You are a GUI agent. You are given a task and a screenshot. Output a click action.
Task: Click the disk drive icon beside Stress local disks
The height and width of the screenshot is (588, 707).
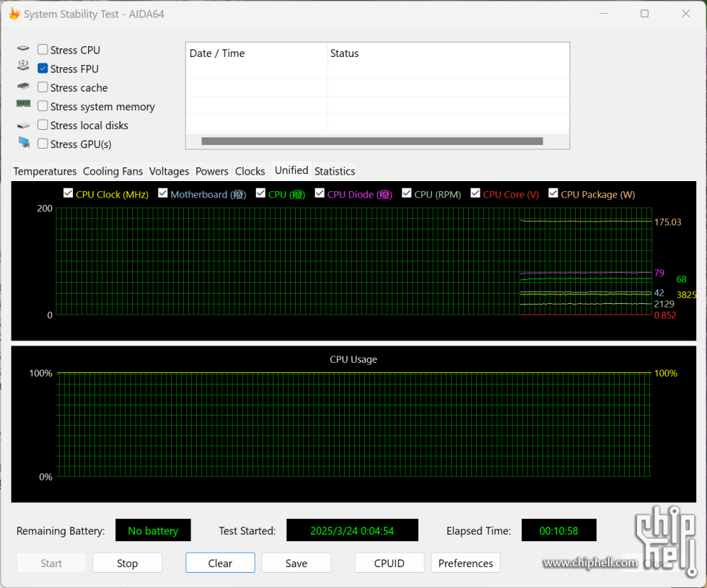(23, 126)
